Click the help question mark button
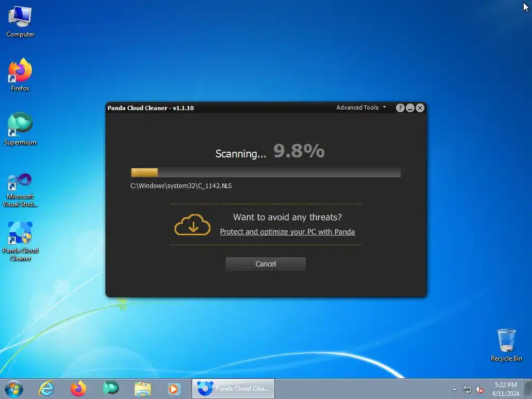 click(x=400, y=108)
